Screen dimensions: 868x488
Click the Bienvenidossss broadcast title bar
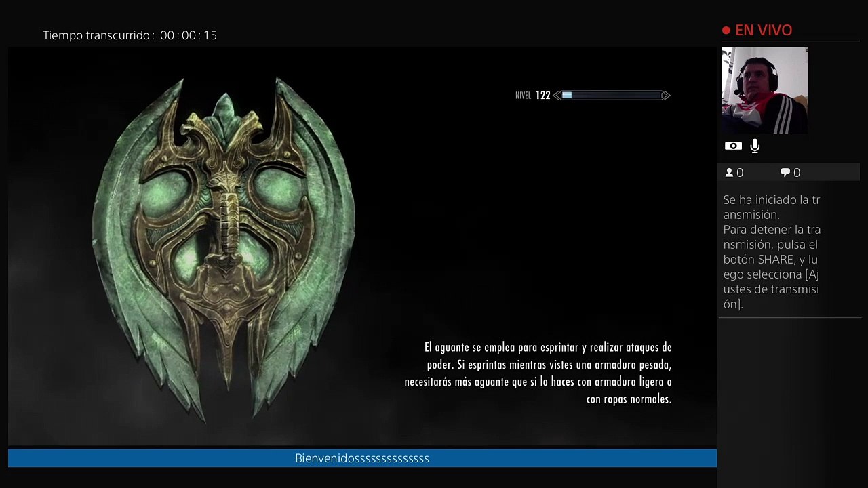tap(362, 458)
